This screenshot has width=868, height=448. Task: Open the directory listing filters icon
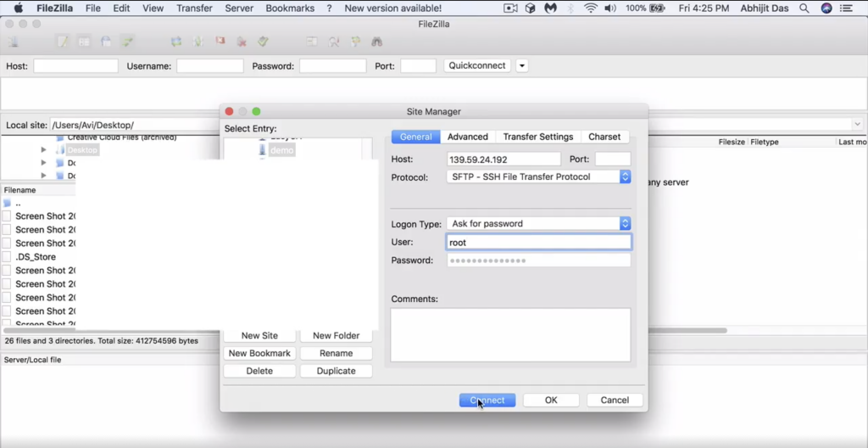pyautogui.click(x=312, y=42)
